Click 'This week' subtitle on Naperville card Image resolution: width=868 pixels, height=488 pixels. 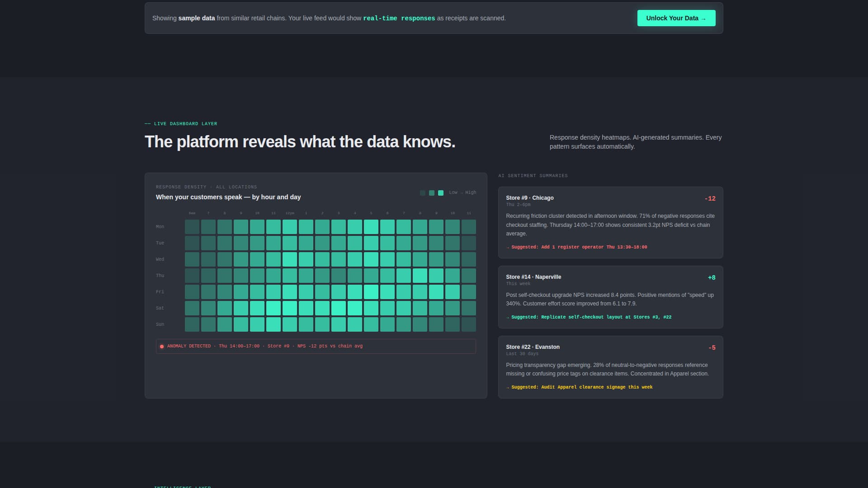[518, 284]
